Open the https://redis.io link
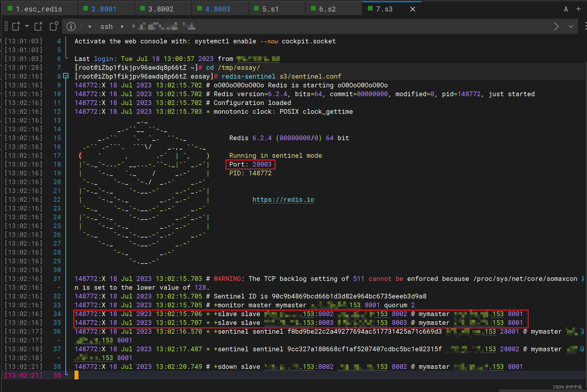 (283, 200)
